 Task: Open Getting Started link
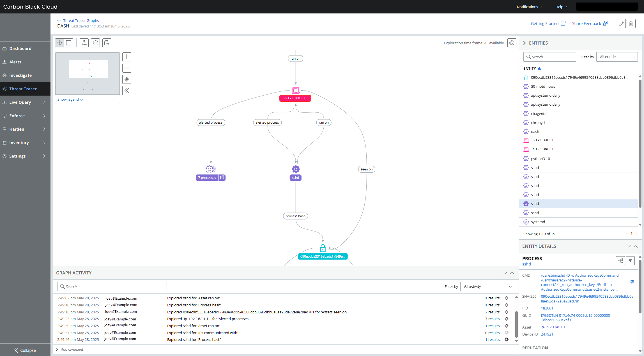coord(548,24)
